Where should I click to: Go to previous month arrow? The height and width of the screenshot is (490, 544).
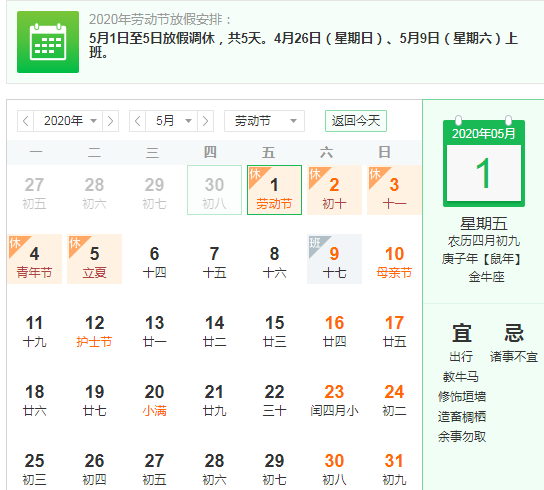(137, 121)
